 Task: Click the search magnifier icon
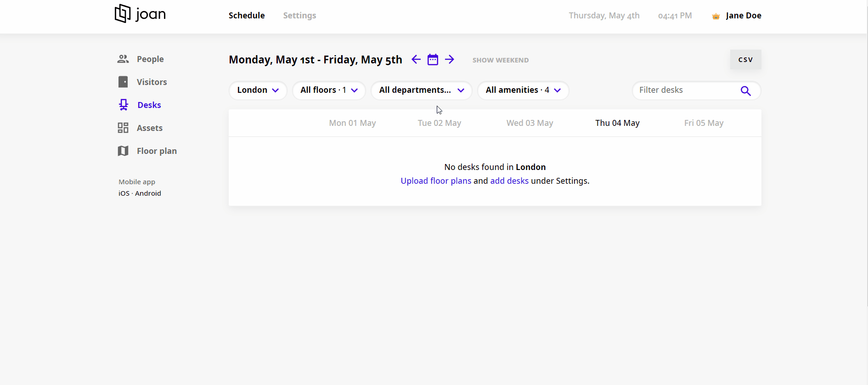point(745,91)
